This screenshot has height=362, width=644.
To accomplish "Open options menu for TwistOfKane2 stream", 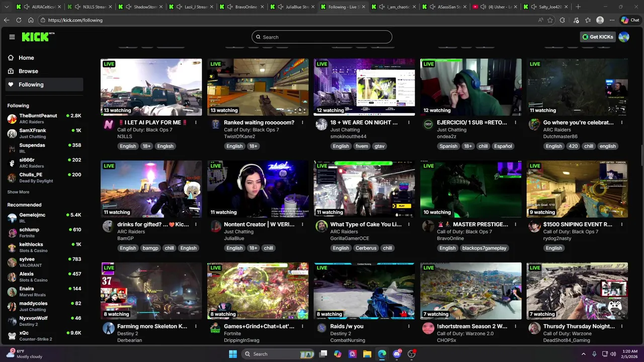I will pyautogui.click(x=302, y=123).
